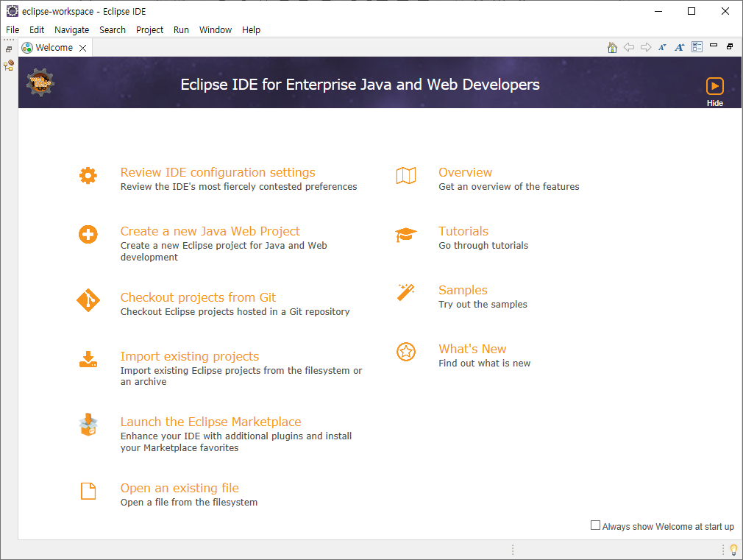This screenshot has width=743, height=560.
Task: Click the Overview map icon
Action: tap(406, 176)
